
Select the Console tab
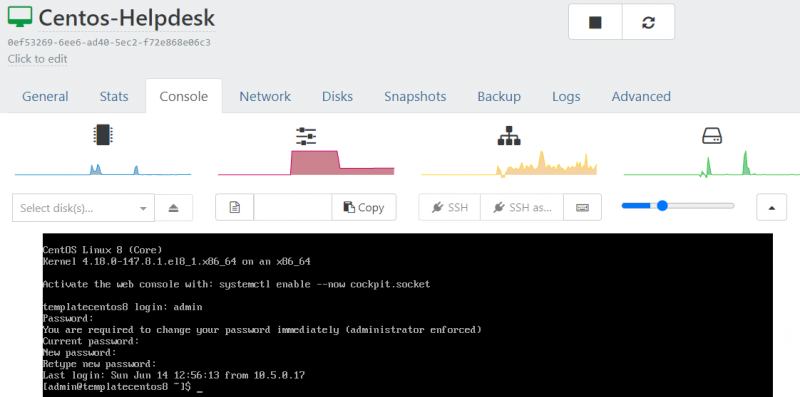[x=184, y=96]
